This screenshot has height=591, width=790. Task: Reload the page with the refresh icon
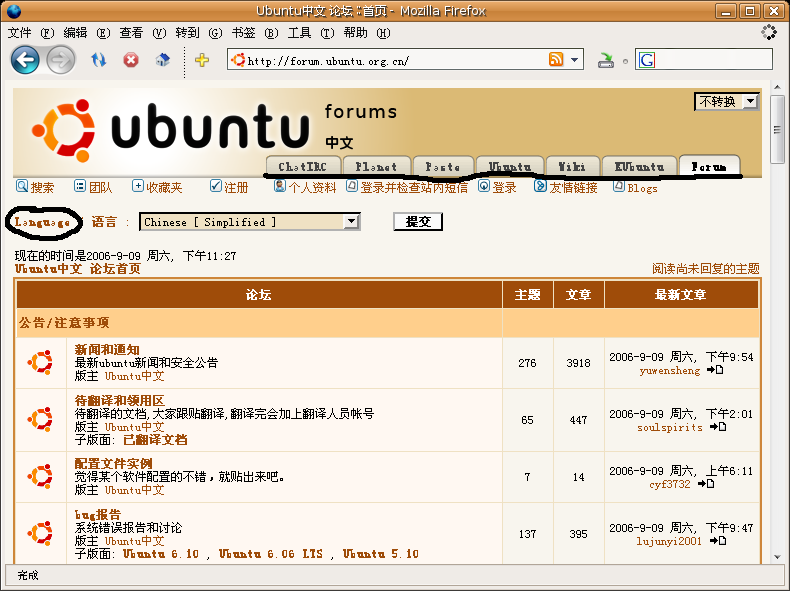[99, 60]
